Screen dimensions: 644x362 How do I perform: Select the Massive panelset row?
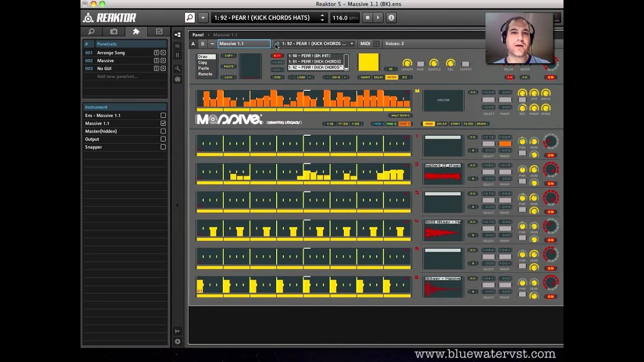pyautogui.click(x=125, y=60)
